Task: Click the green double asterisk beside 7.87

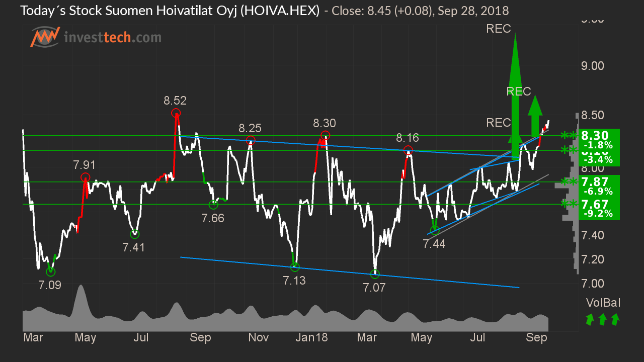Action: 570,182
